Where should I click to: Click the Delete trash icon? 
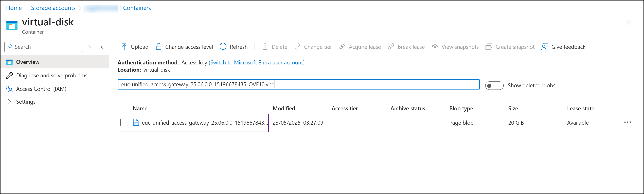coord(265,47)
